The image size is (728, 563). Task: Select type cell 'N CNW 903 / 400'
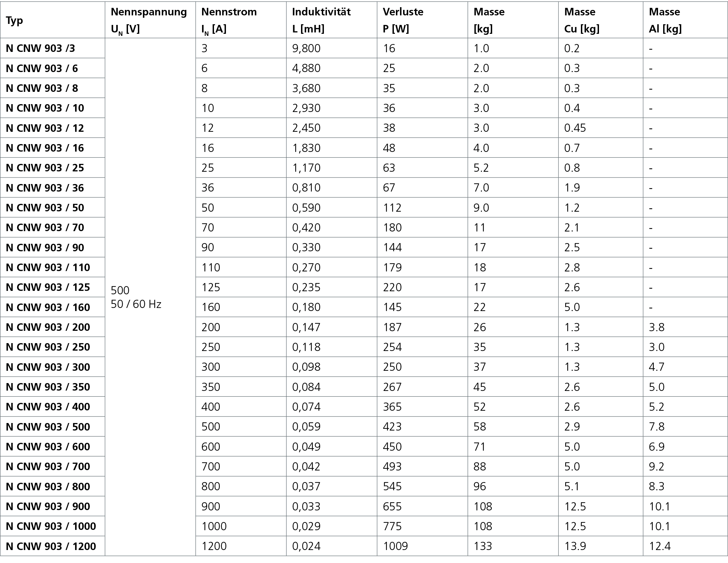[53, 407]
